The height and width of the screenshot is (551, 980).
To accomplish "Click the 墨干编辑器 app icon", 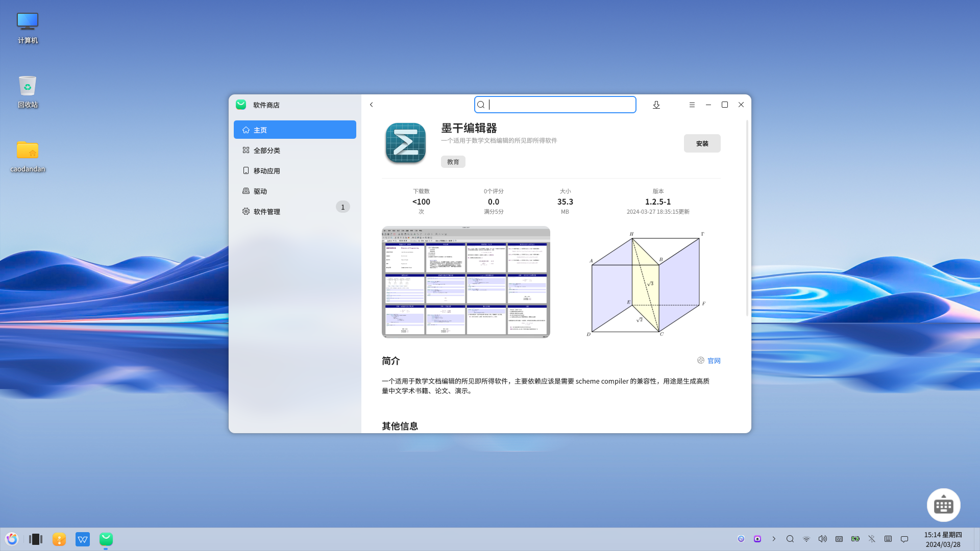I will pyautogui.click(x=406, y=143).
